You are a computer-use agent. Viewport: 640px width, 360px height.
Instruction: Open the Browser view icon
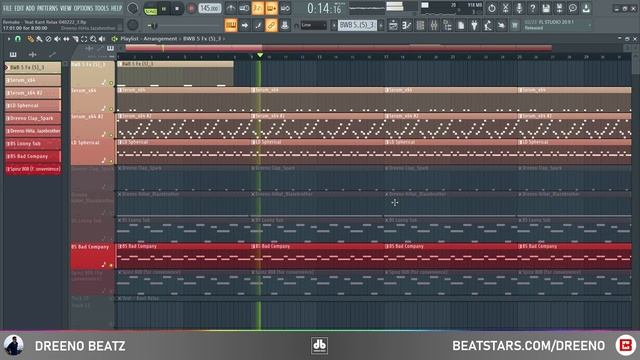[447, 25]
